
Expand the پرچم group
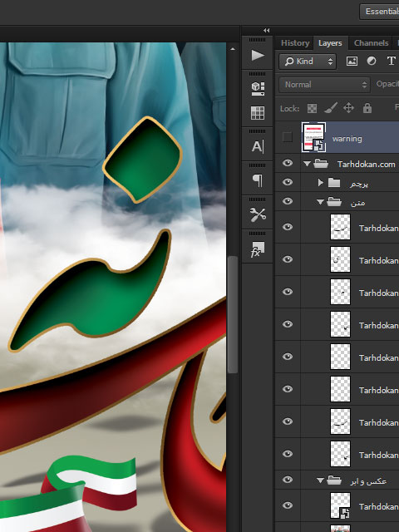click(x=321, y=183)
